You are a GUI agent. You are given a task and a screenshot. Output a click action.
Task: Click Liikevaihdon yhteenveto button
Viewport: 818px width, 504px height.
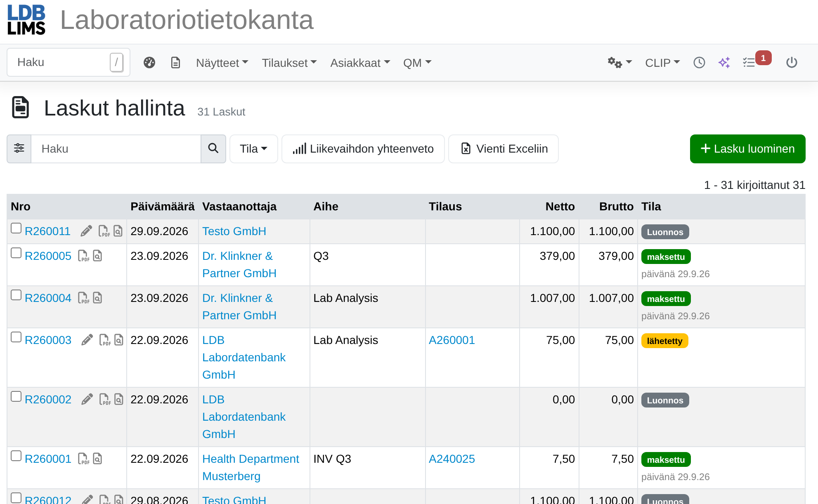[x=363, y=148]
